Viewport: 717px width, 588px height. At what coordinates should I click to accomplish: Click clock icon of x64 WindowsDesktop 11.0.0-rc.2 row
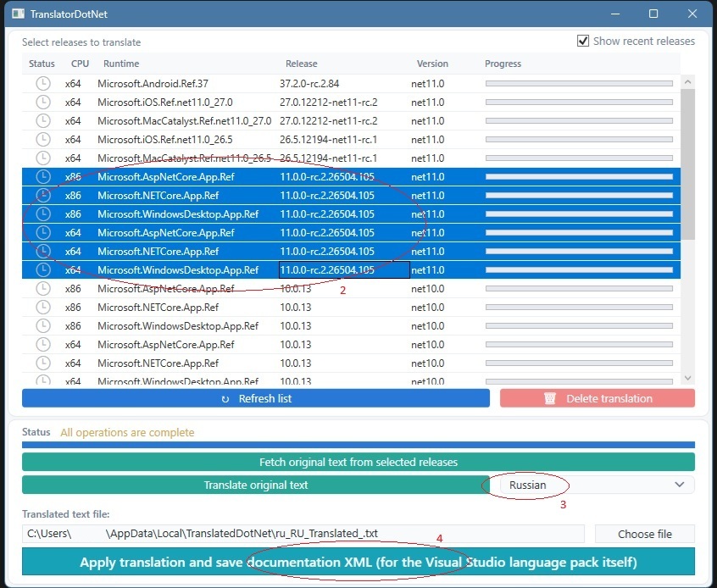click(x=43, y=270)
